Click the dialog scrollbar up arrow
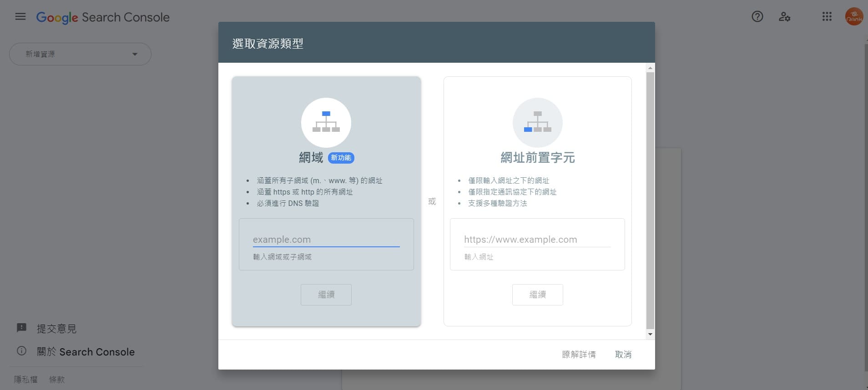The height and width of the screenshot is (390, 868). point(650,68)
